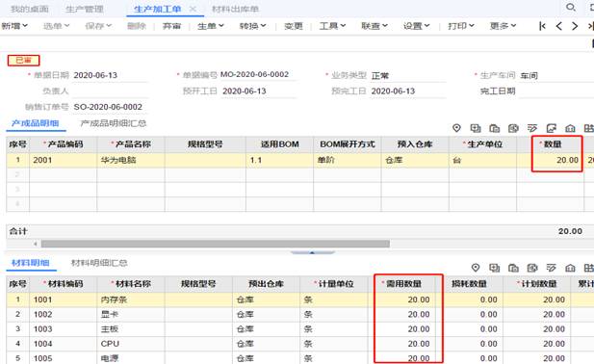Expand the 更多 dropdown
594x364 pixels.
(x=503, y=26)
